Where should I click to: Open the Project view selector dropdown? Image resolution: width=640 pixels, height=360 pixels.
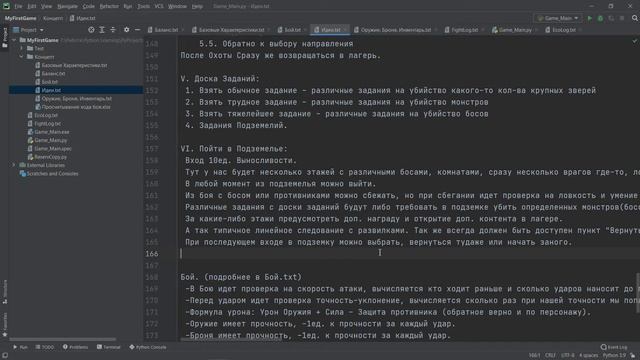pyautogui.click(x=28, y=30)
